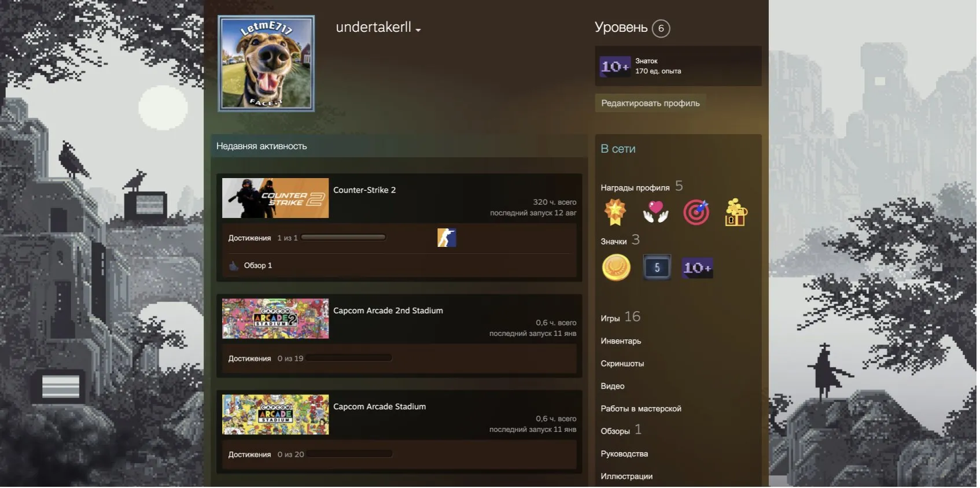Click the Награды профиля heading link
This screenshot has height=488, width=980.
pyautogui.click(x=635, y=188)
